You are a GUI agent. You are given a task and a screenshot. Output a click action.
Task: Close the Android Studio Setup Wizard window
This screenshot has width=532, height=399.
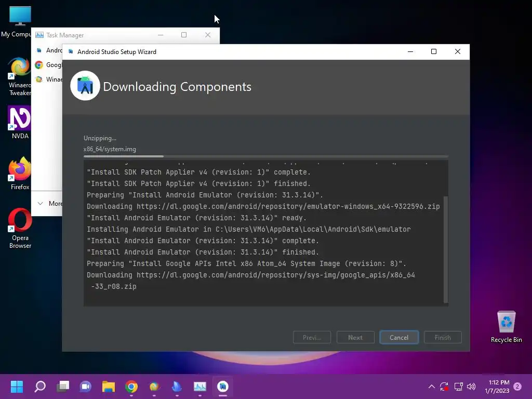457,51
